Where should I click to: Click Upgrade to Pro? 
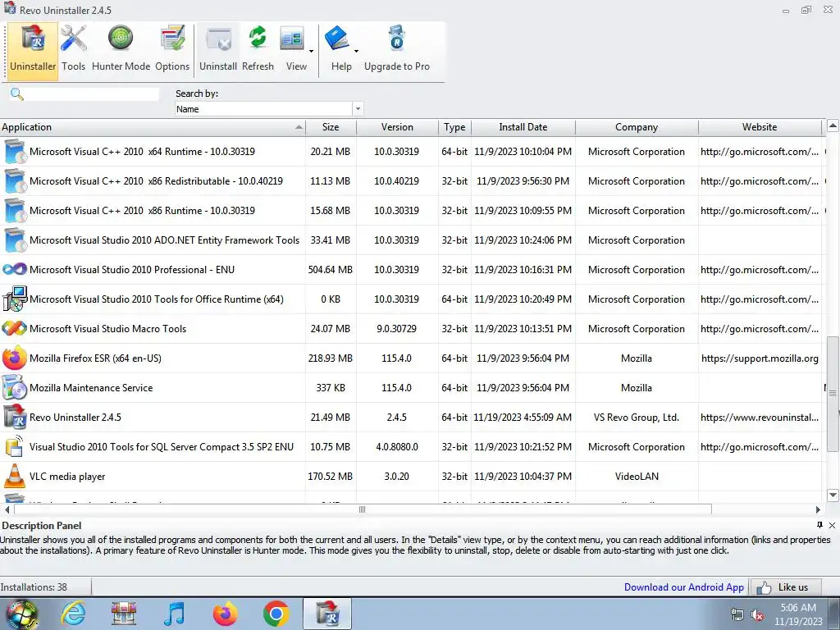(397, 49)
